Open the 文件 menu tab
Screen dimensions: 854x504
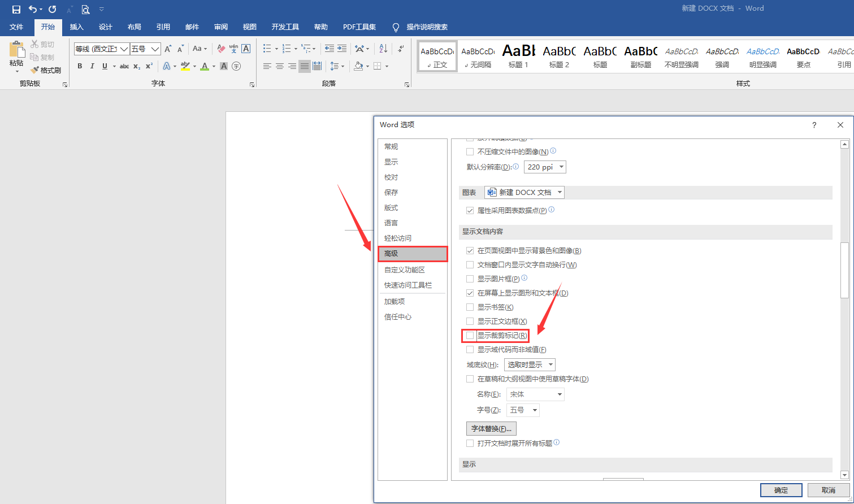pyautogui.click(x=16, y=27)
